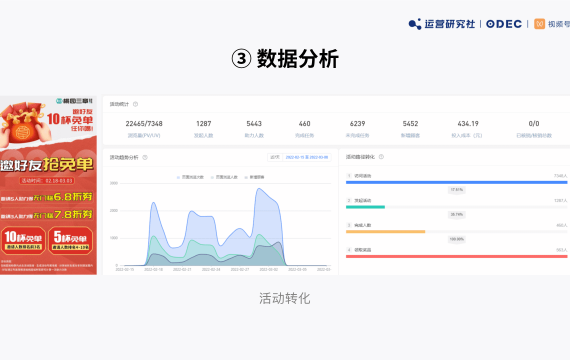Click the 5杯免单 badge on the poster
This screenshot has width=570, height=360.
pyautogui.click(x=70, y=240)
